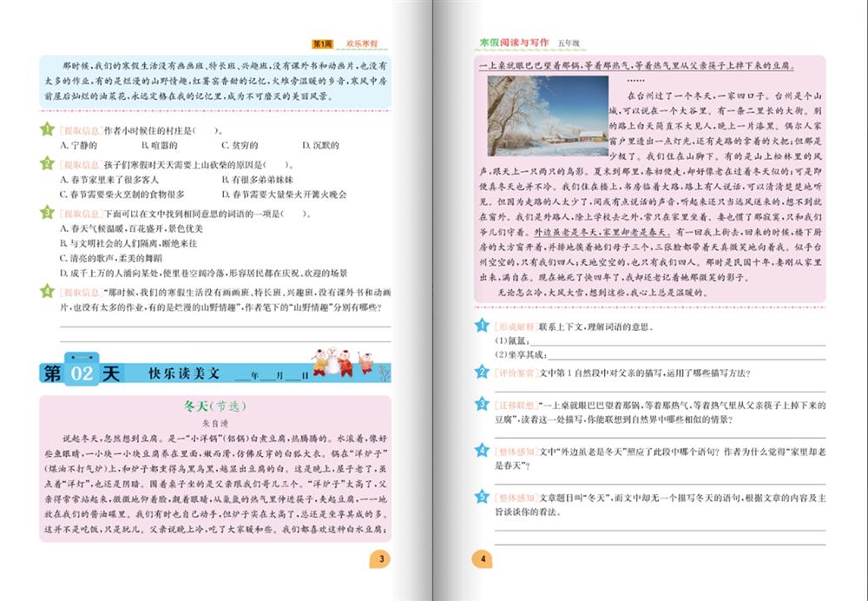The width and height of the screenshot is (868, 601).
Task: Select option D 沉默的 for question 1
Action: pos(311,145)
